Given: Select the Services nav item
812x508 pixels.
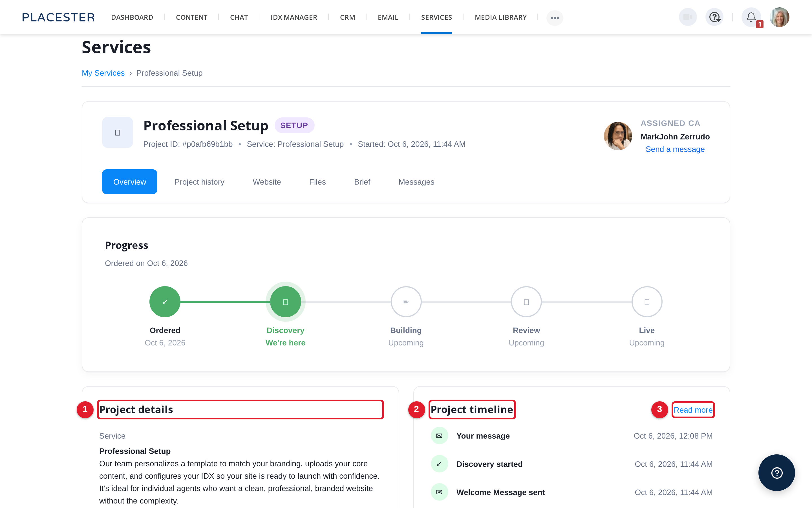Looking at the screenshot, I should pyautogui.click(x=436, y=17).
